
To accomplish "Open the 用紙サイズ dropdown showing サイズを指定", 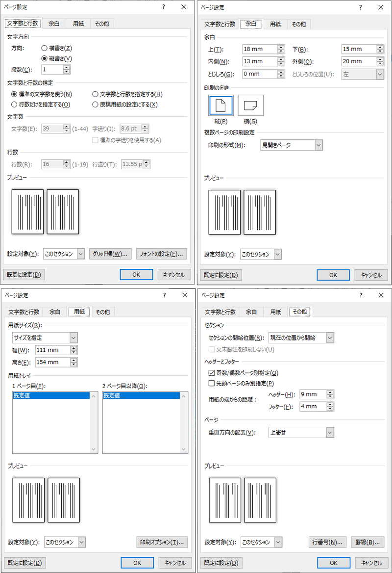I will (x=45, y=338).
